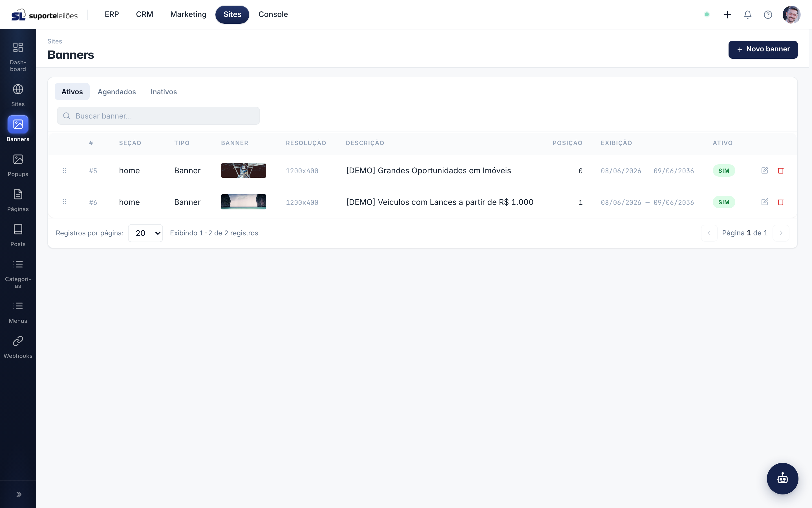This screenshot has width=812, height=508.
Task: Toggle the SIM active badge for banner #6
Action: [x=724, y=202]
